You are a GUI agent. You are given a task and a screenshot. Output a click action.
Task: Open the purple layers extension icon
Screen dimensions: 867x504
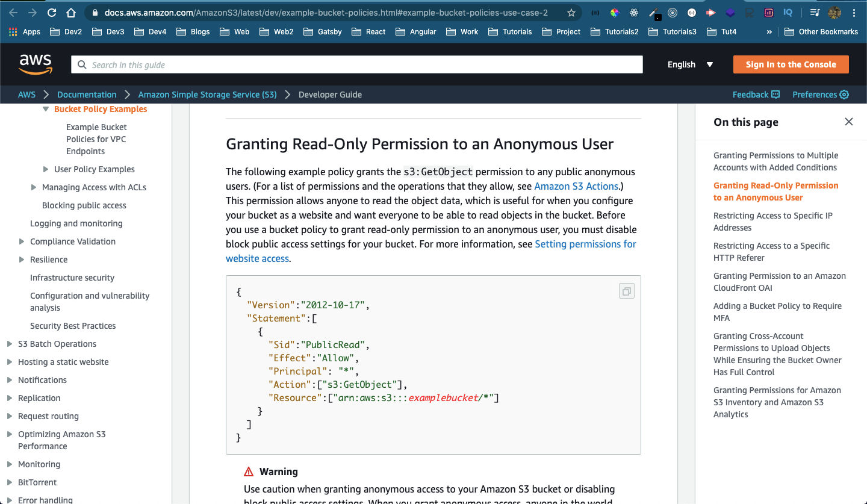point(730,13)
